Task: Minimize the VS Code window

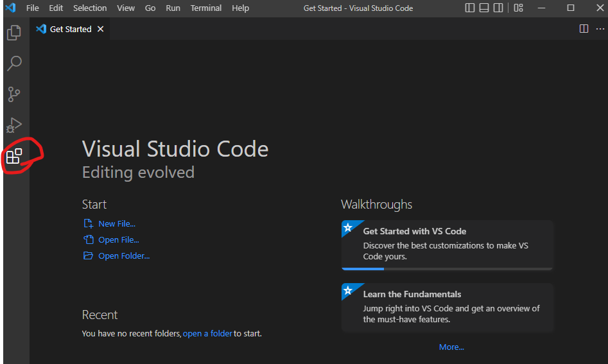Action: (x=542, y=8)
